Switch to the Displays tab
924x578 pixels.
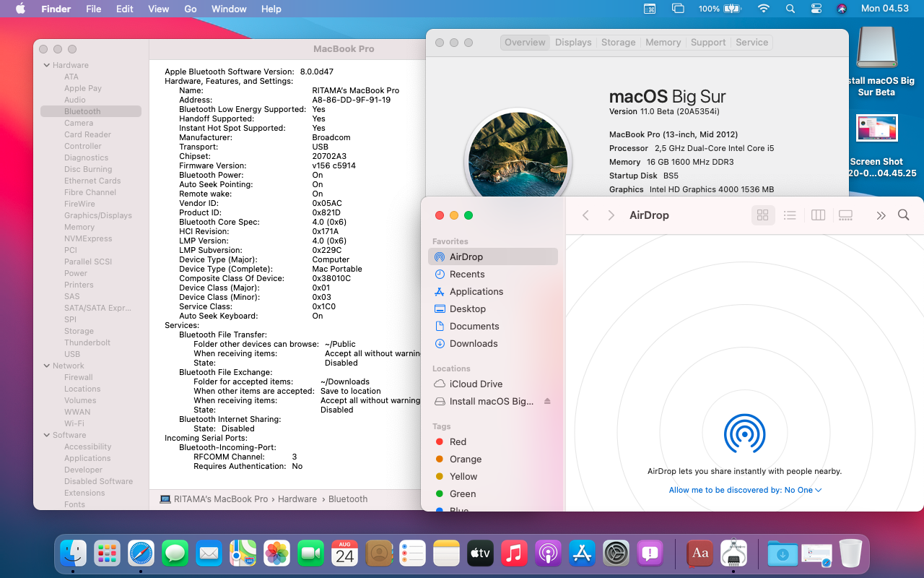coord(573,43)
